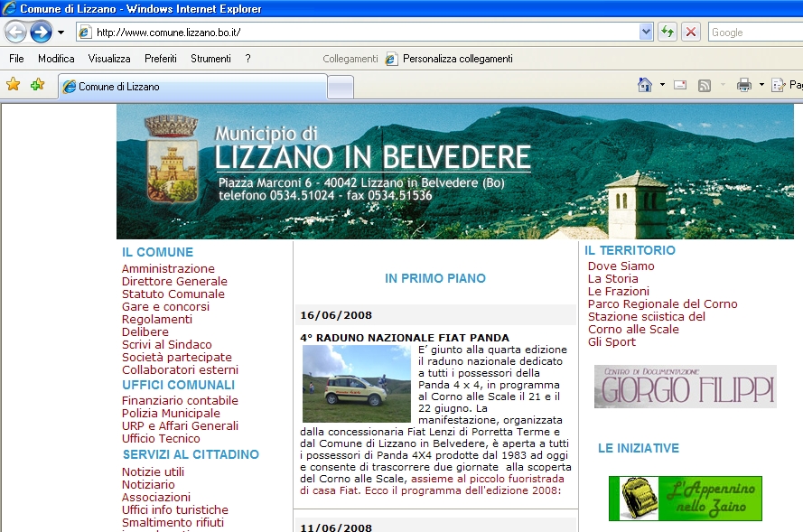
Task: Open the Parco Regionale del Corno link
Action: [x=662, y=303]
